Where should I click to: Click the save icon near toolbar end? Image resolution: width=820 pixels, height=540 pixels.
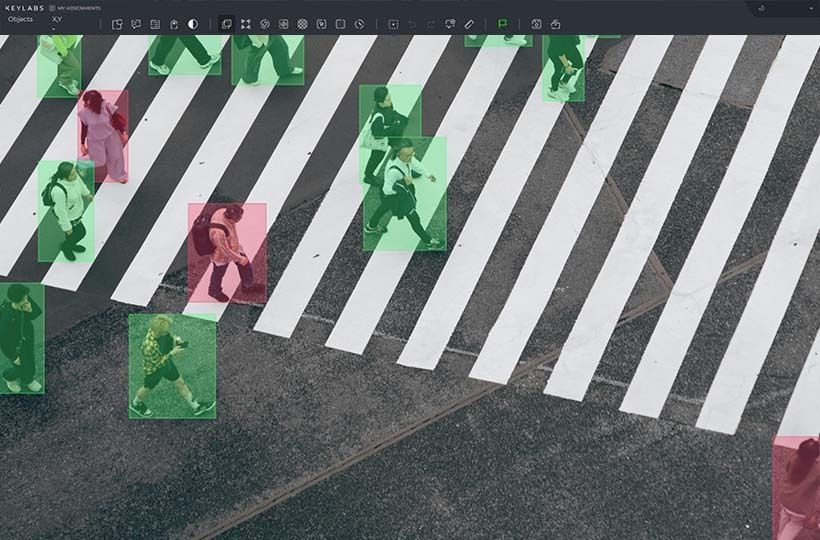[x=536, y=24]
